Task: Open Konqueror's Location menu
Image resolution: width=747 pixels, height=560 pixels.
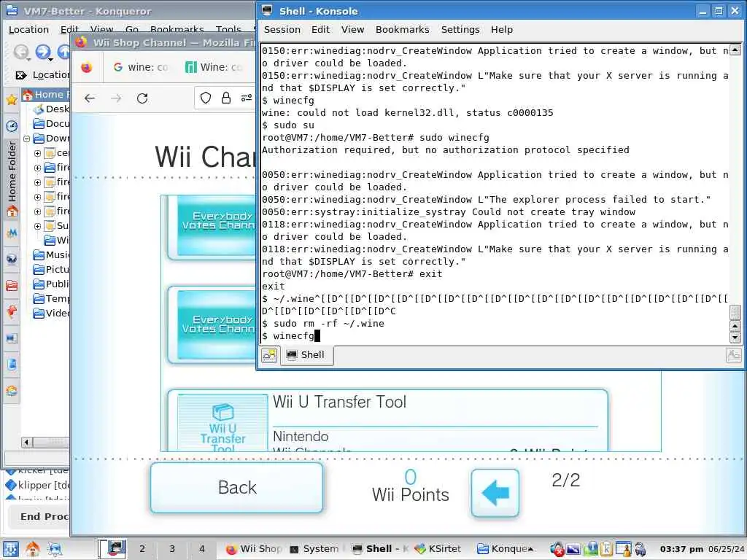Action: coord(28,29)
